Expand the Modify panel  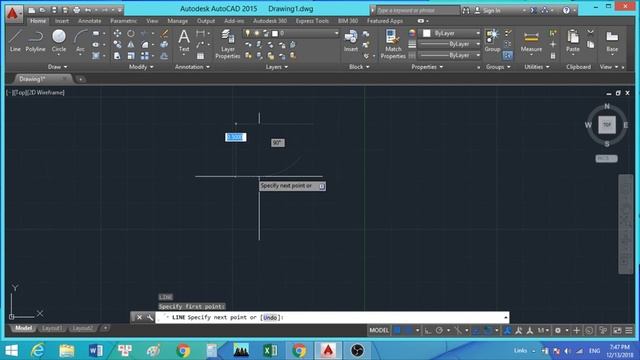pyautogui.click(x=141, y=67)
